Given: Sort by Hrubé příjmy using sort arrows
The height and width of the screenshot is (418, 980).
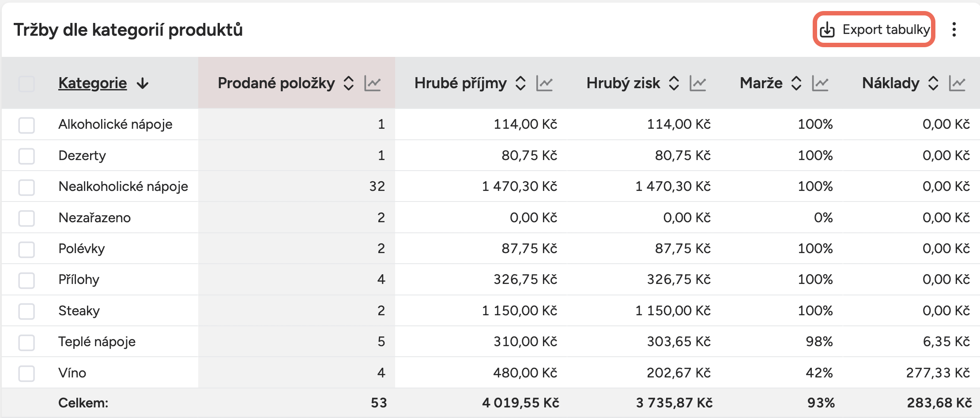Looking at the screenshot, I should [x=520, y=83].
